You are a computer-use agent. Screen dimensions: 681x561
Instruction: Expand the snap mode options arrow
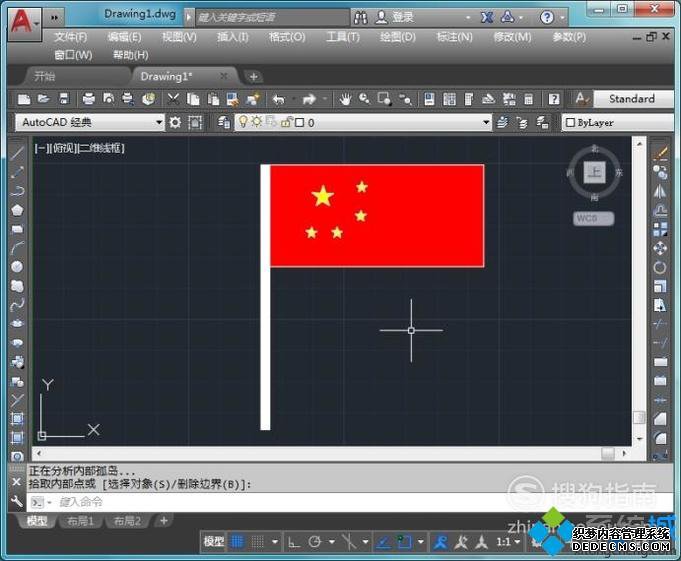pos(274,541)
